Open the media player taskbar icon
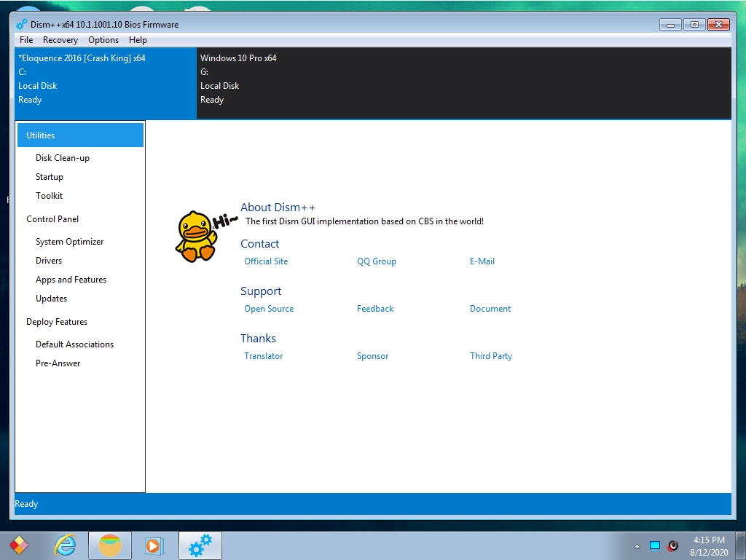The image size is (746, 560). [x=154, y=545]
